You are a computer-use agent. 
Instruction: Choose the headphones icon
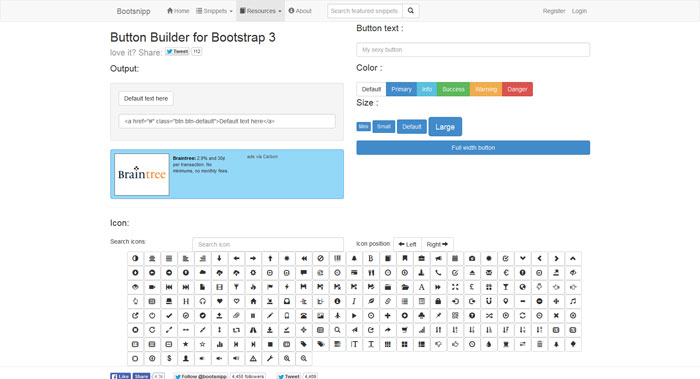[203, 301]
